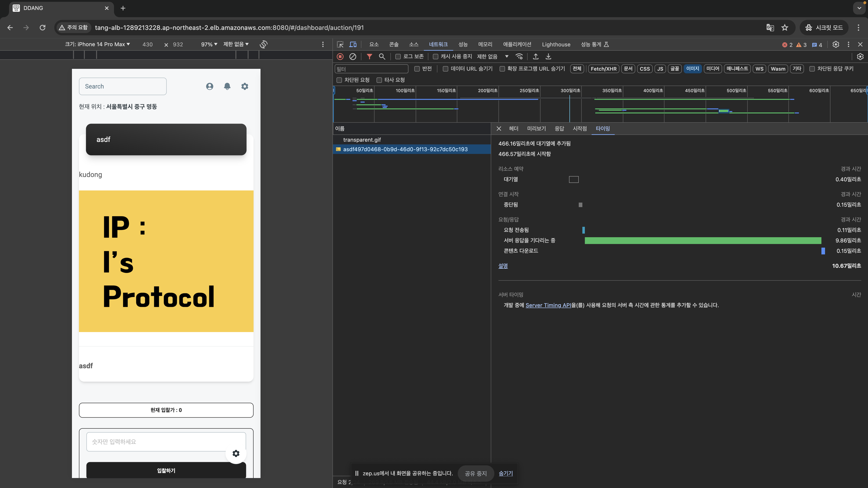Click the notification bell icon
The height and width of the screenshot is (488, 868).
(x=227, y=86)
